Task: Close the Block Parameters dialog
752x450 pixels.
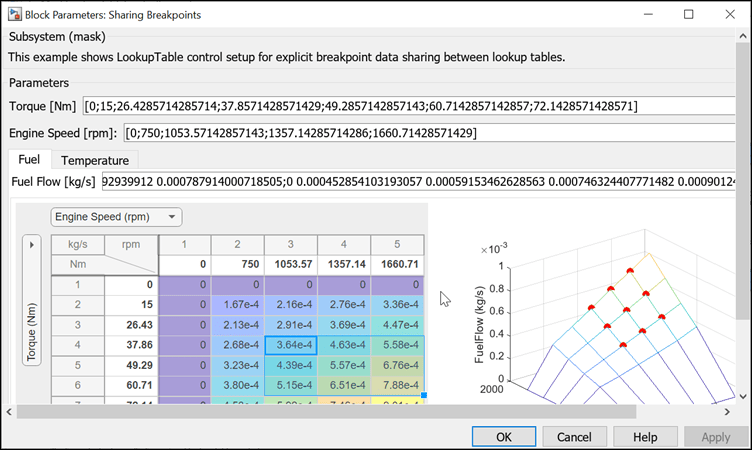Action: pos(730,14)
